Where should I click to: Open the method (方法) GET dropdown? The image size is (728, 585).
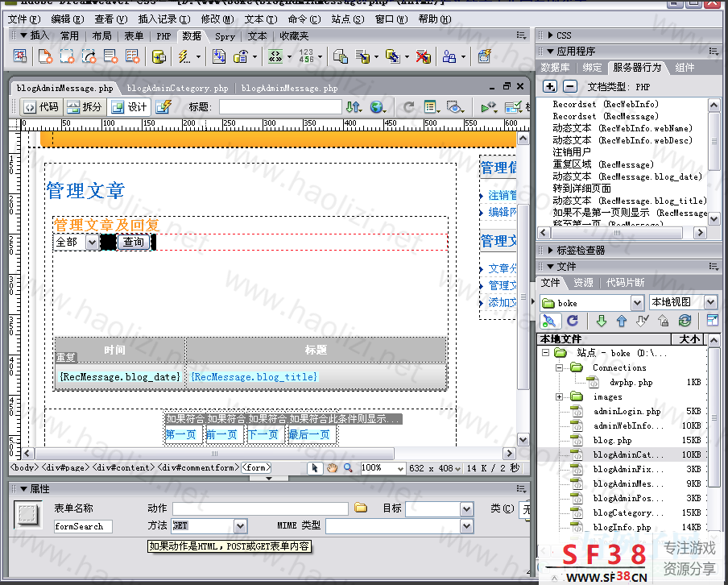240,526
